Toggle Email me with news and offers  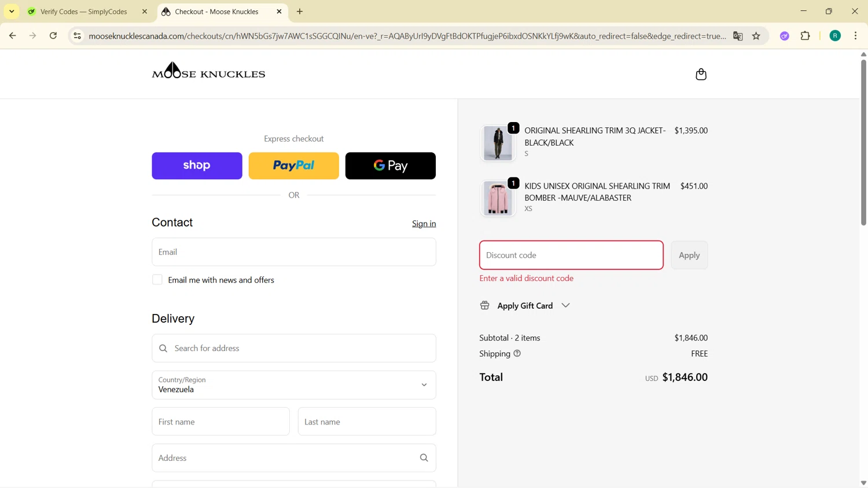coord(157,280)
